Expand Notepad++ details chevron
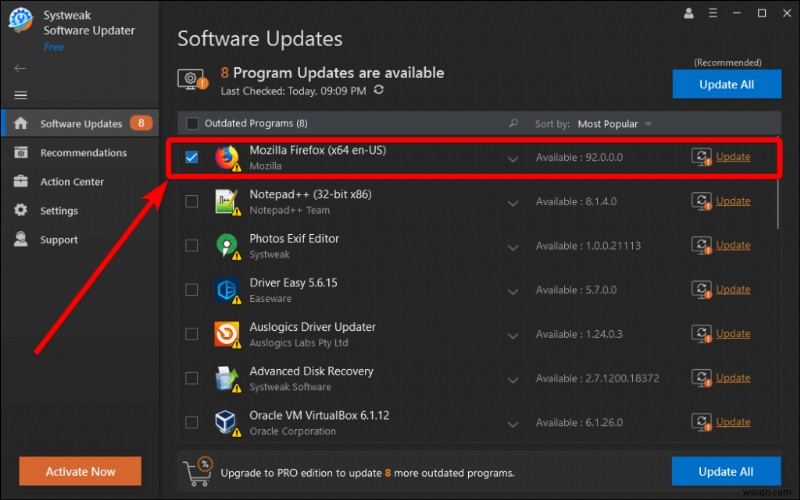The image size is (800, 500). coord(513,203)
